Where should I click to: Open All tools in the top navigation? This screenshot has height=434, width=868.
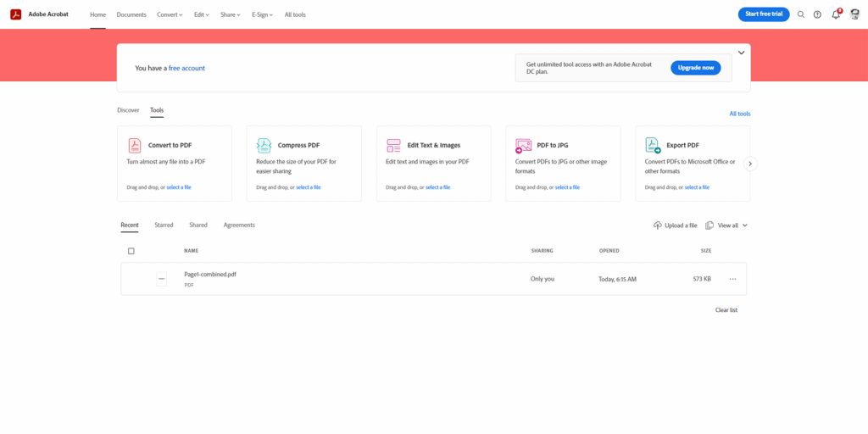295,15
